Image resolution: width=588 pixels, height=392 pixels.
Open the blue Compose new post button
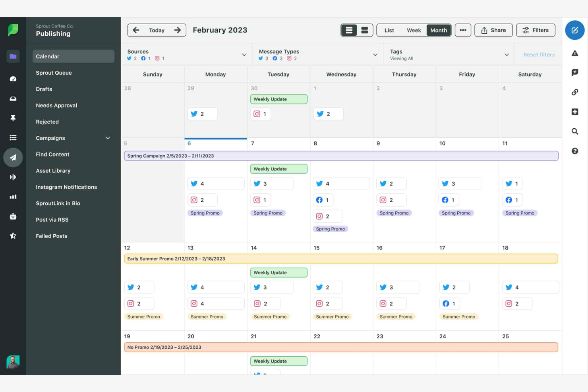[x=575, y=30]
